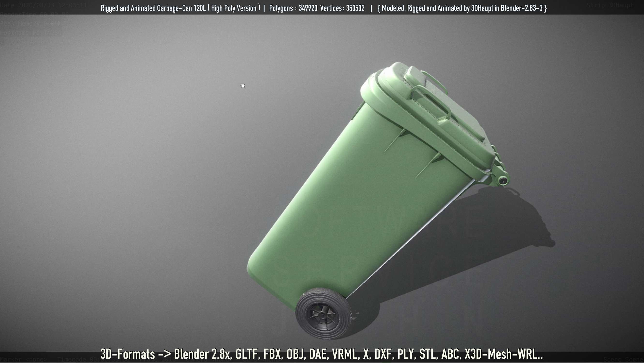The height and width of the screenshot is (363, 644).
Task: Click the "Blender 2.8x" format text
Action: [x=202, y=354]
